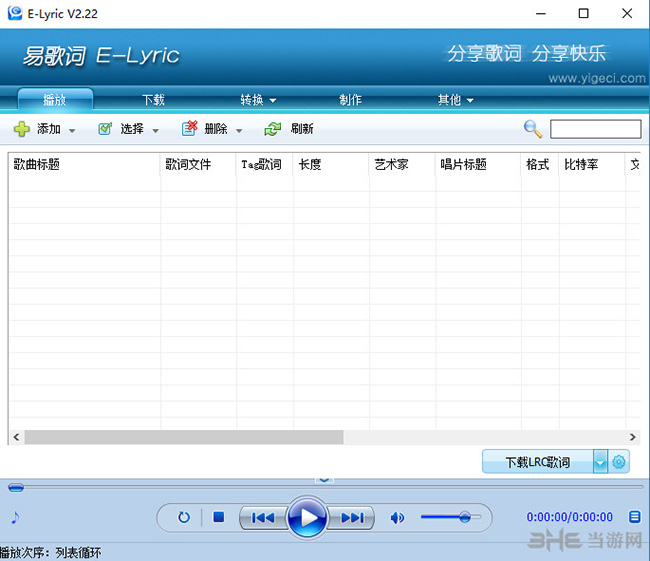Sort by 歌词文件 column header

pos(198,165)
